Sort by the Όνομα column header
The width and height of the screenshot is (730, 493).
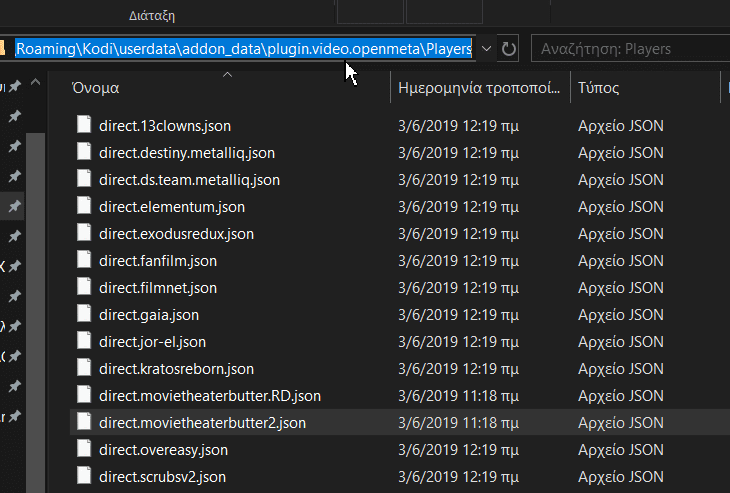95,88
